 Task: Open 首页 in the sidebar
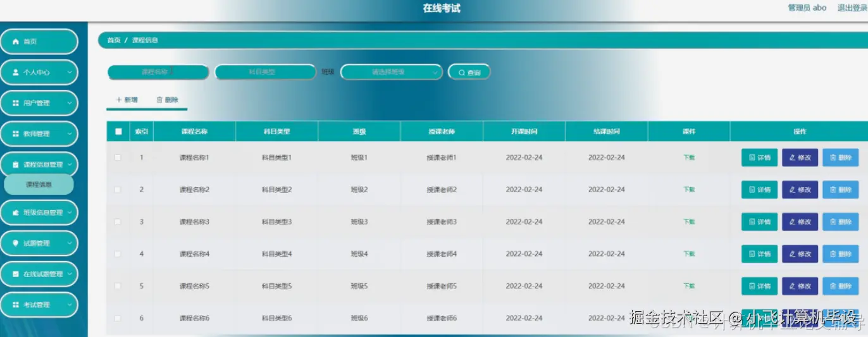click(39, 42)
